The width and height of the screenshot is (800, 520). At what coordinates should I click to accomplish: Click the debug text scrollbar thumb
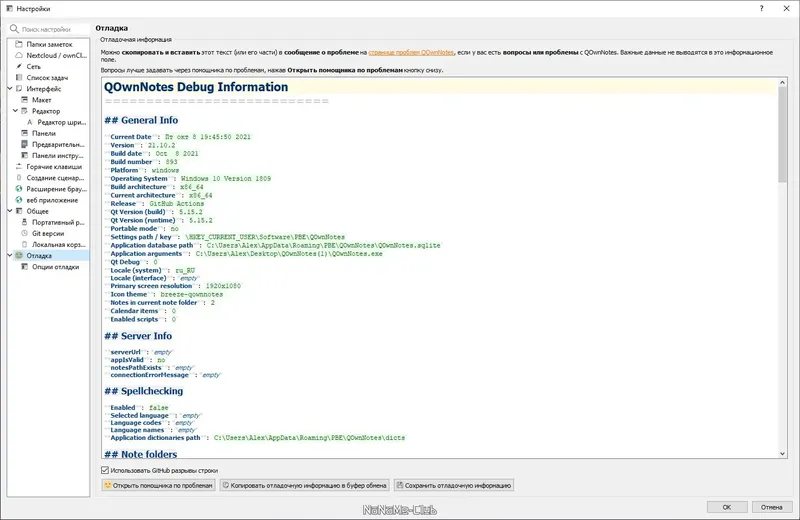782,134
